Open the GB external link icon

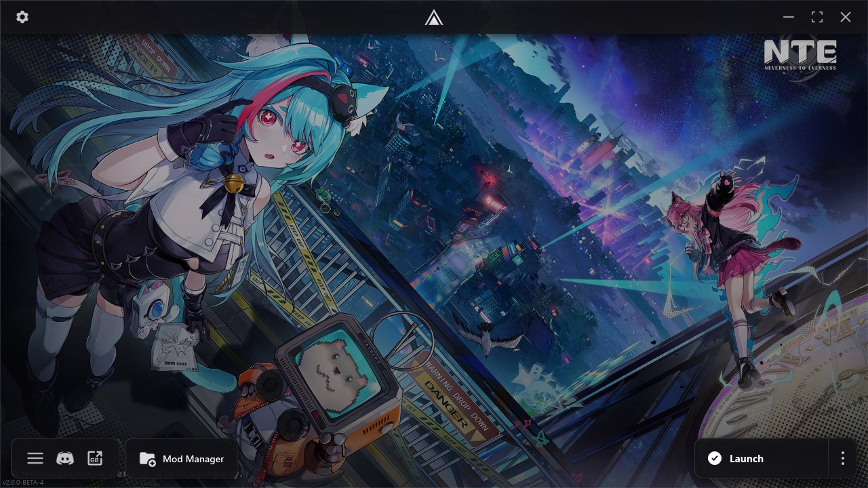tap(95, 459)
